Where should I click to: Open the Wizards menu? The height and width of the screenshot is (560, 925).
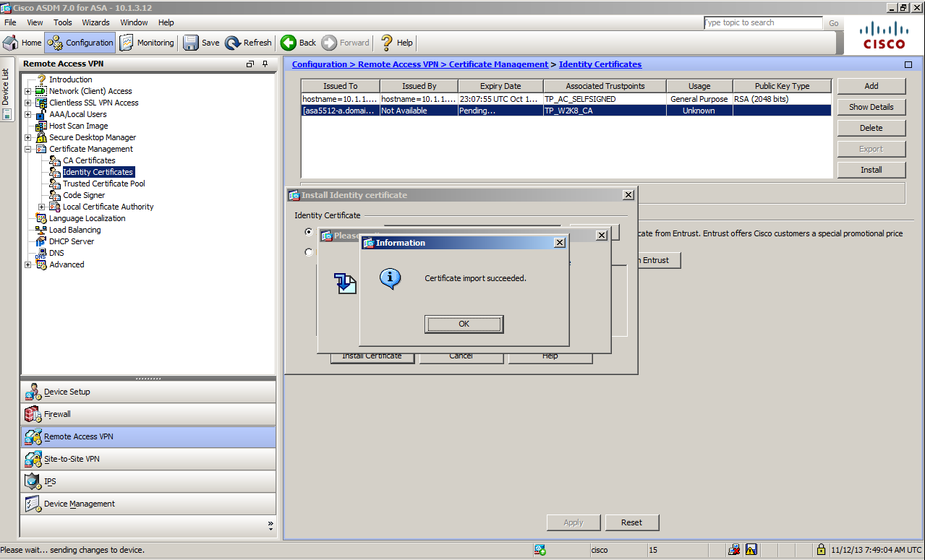[x=95, y=22]
